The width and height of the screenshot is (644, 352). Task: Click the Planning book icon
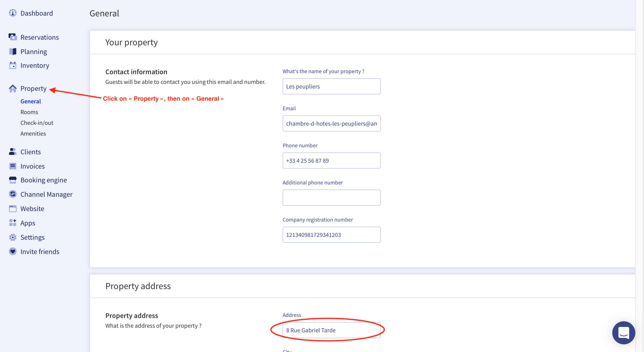[13, 51]
